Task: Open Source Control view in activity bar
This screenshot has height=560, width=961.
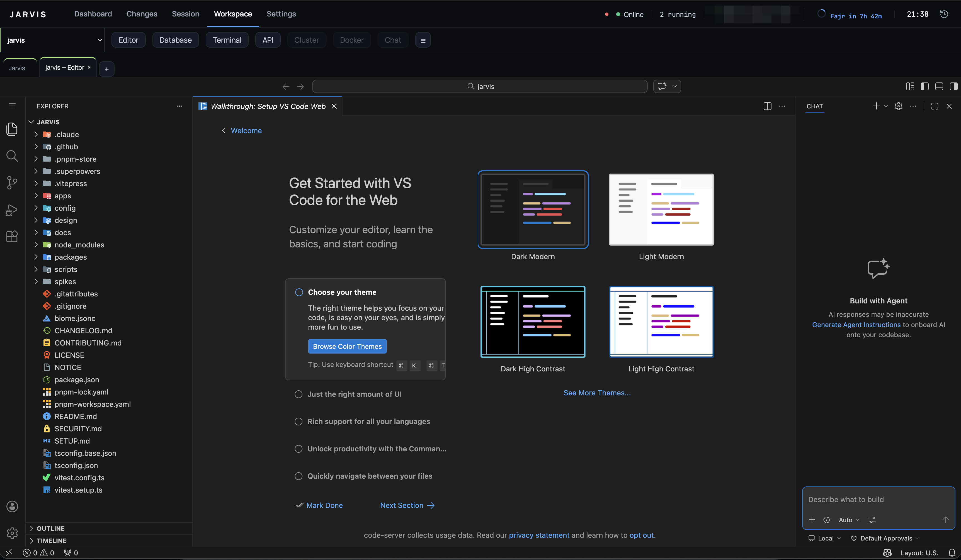Action: [12, 182]
